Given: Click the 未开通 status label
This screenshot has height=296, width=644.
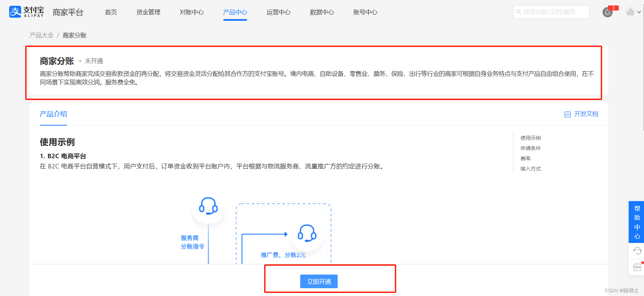Looking at the screenshot, I should tap(94, 61).
